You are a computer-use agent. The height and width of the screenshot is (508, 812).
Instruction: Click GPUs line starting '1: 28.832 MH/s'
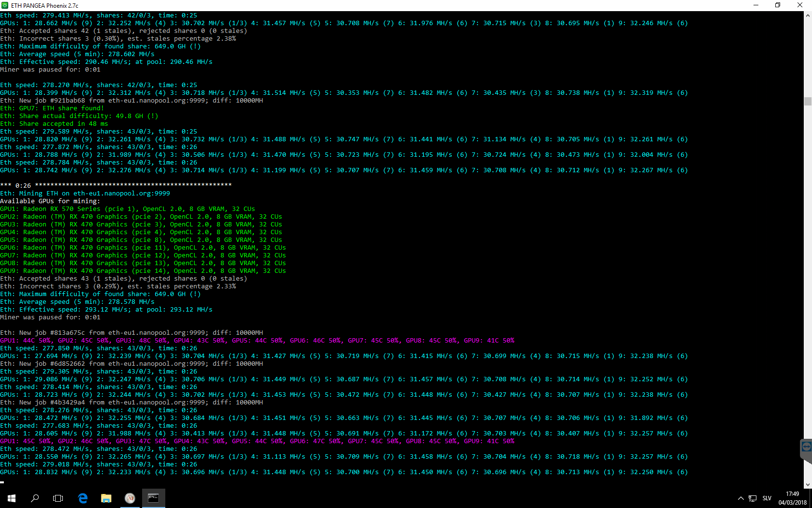click(344, 472)
